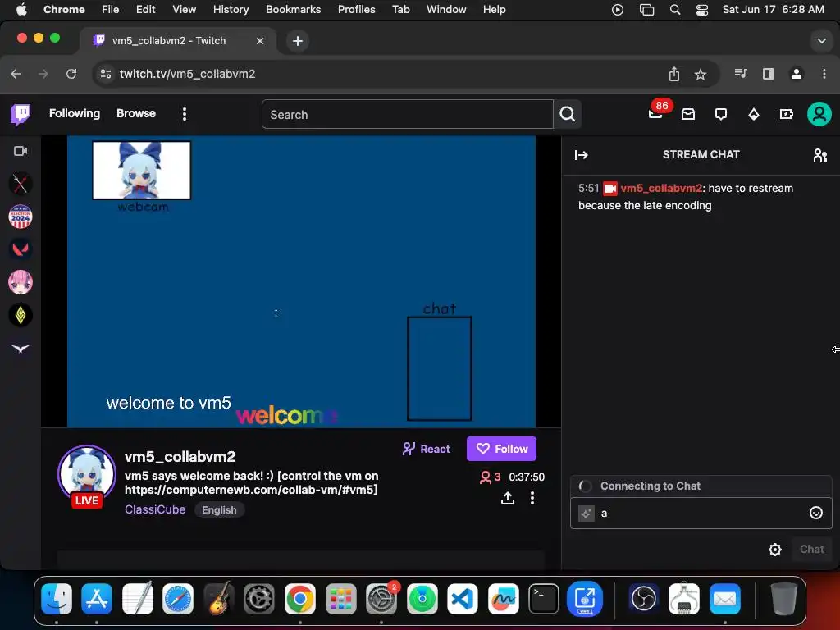Expand Chrome tab search chevron
The width and height of the screenshot is (840, 630).
(x=821, y=41)
